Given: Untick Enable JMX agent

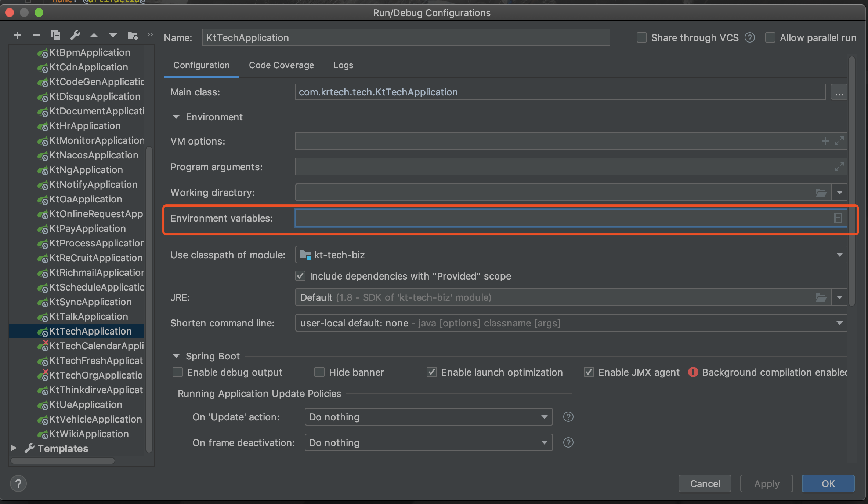Looking at the screenshot, I should pos(589,372).
